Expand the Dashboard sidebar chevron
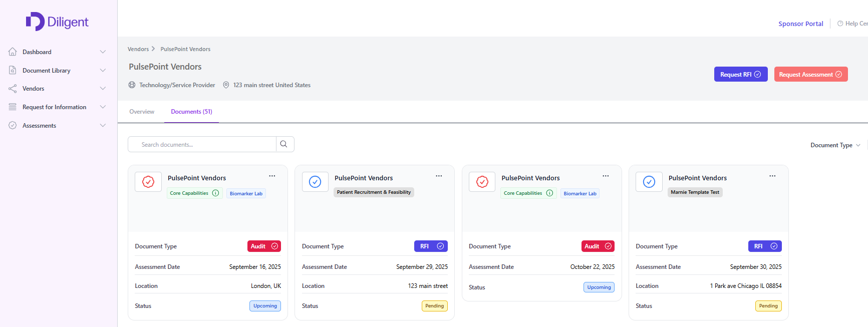 (x=103, y=52)
